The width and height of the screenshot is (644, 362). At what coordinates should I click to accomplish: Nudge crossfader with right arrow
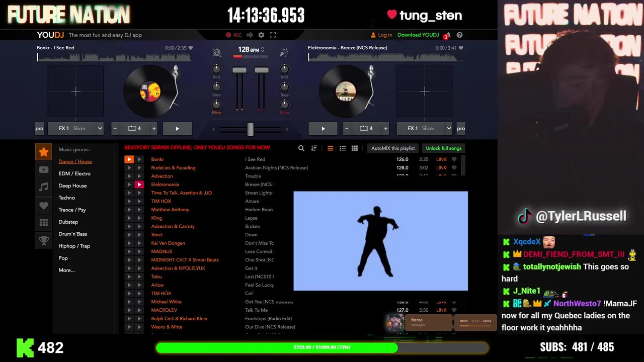(287, 129)
